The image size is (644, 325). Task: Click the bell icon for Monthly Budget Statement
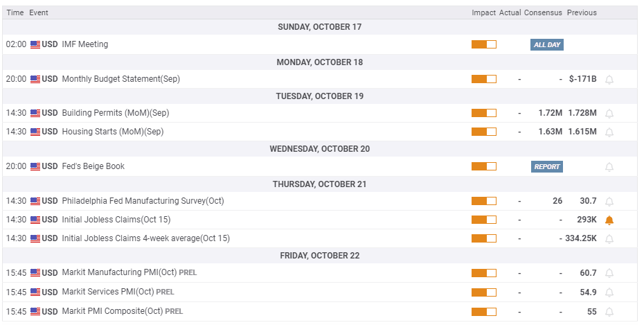[x=609, y=80]
